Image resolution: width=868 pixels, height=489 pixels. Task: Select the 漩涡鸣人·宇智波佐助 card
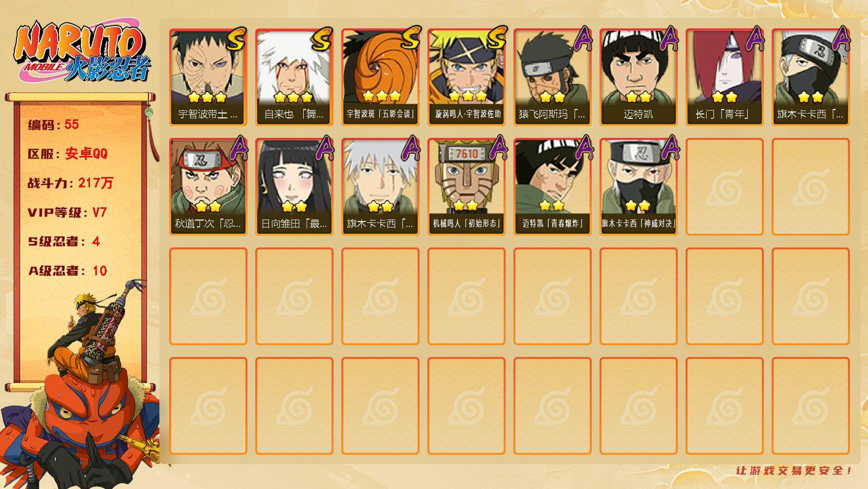467,77
